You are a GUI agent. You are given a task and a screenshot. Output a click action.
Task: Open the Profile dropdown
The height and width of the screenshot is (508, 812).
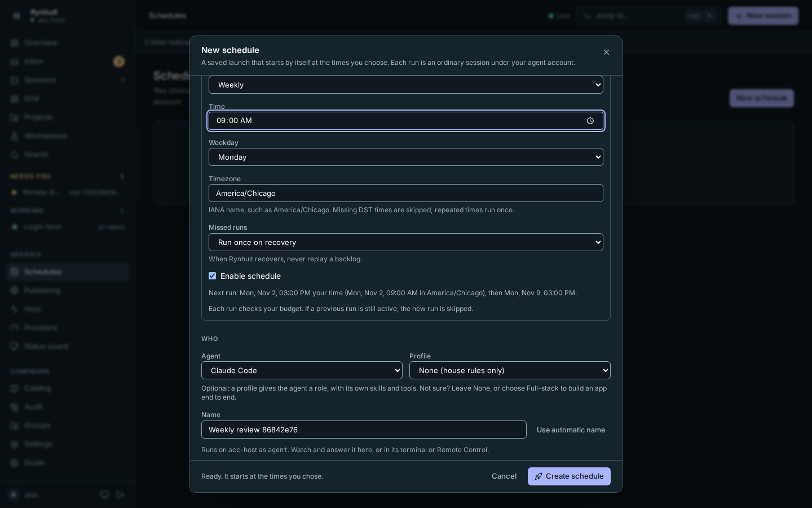coord(510,370)
